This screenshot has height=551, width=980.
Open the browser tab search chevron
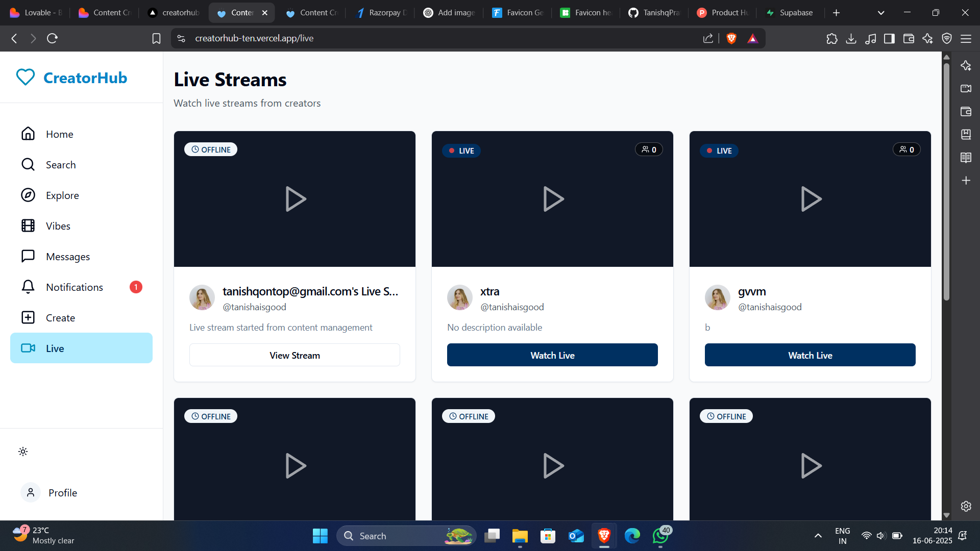(881, 12)
